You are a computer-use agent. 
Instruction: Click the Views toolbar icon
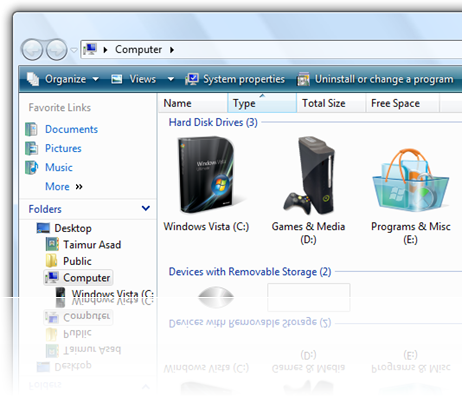117,79
